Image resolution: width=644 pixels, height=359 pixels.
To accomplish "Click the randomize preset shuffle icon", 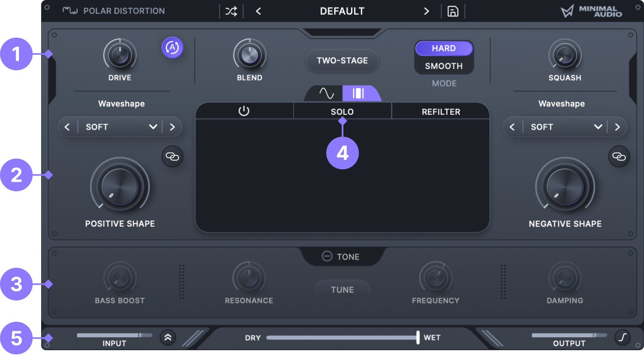I will pyautogui.click(x=231, y=11).
